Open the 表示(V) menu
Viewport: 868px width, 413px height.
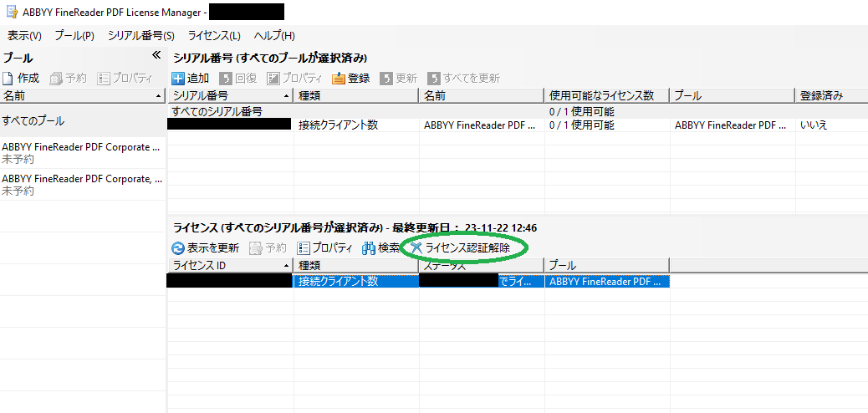tap(24, 36)
